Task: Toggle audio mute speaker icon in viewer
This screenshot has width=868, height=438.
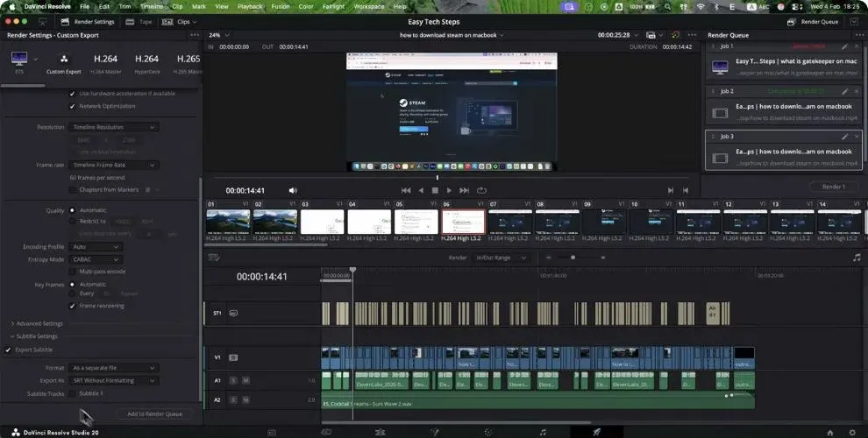Action: click(293, 190)
